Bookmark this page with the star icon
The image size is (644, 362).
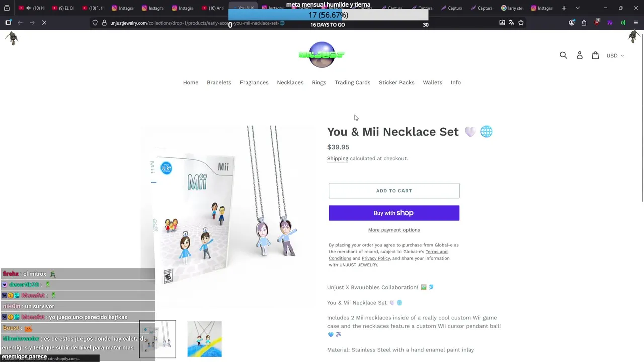pos(521,23)
